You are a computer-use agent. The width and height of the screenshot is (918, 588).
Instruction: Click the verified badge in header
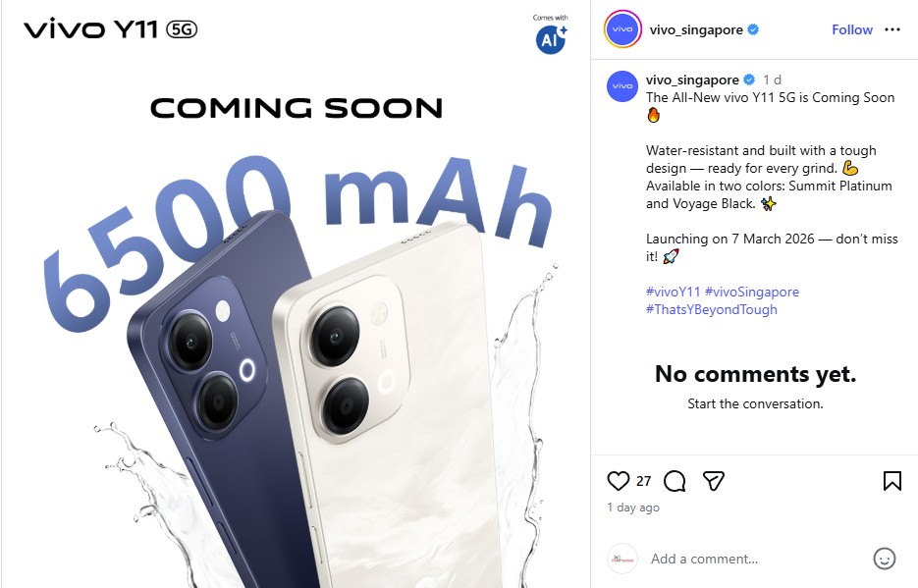(x=753, y=29)
